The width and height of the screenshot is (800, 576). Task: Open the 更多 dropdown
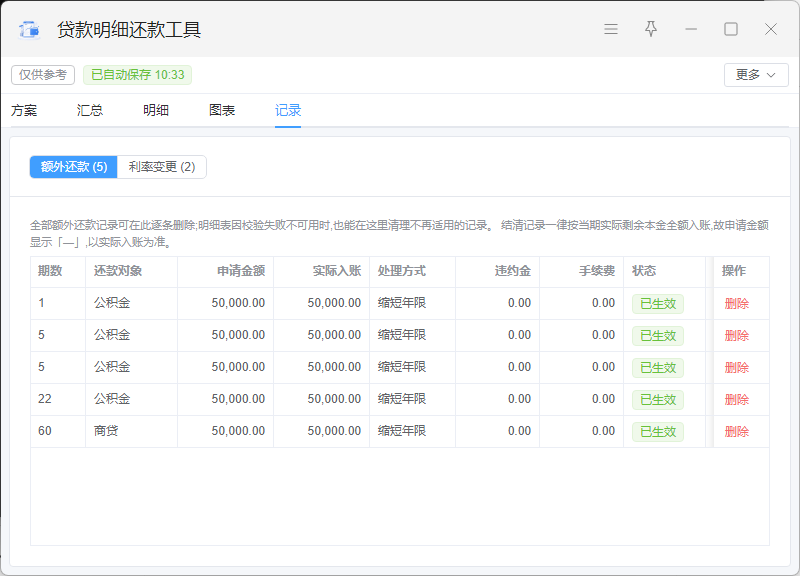[756, 75]
